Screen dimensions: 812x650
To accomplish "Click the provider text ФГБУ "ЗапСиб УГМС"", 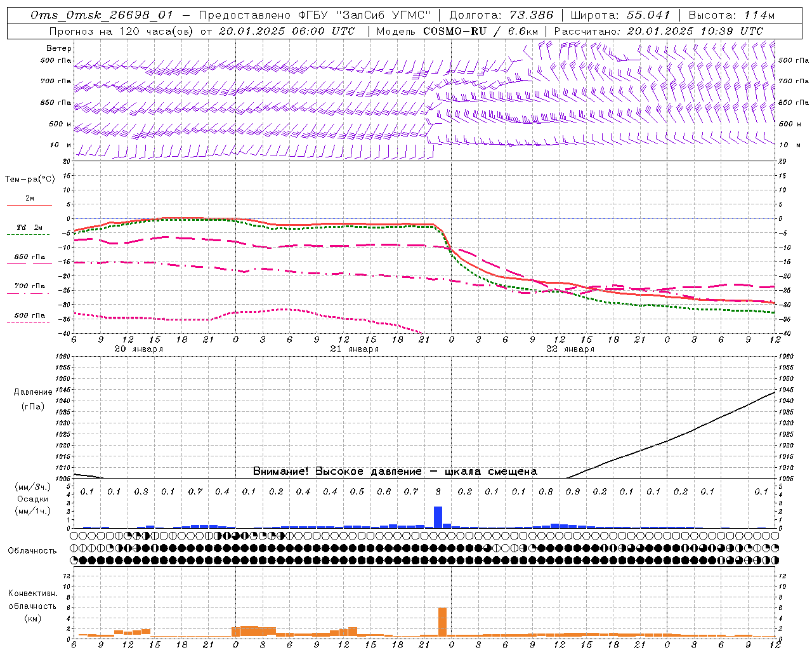I will (365, 15).
